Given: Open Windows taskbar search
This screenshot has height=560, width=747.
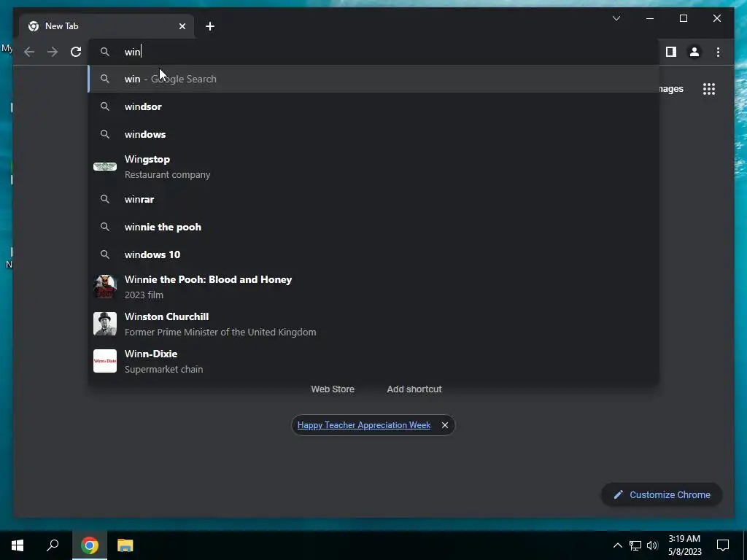Looking at the screenshot, I should (53, 545).
